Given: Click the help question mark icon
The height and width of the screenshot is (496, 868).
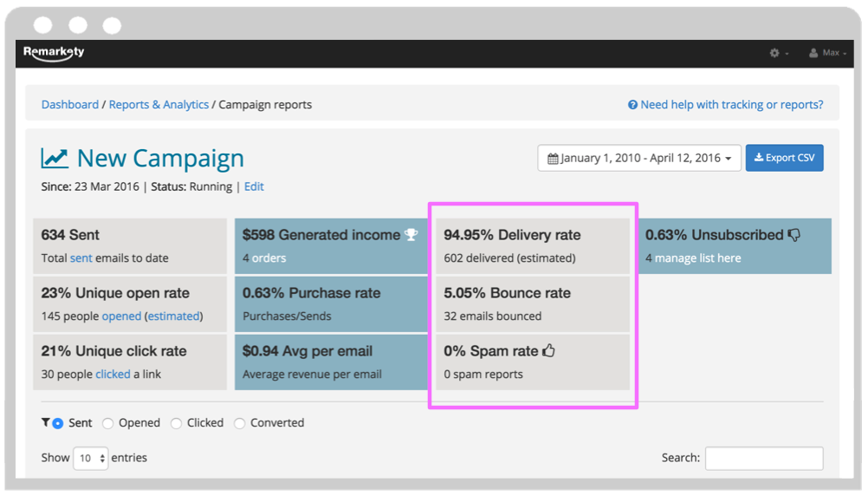Looking at the screenshot, I should point(632,104).
